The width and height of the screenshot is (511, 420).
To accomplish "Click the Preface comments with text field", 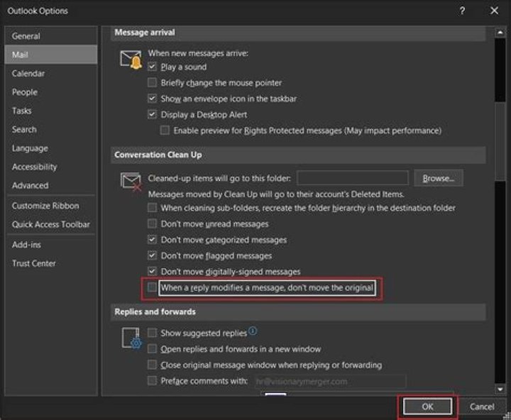I will click(330, 381).
